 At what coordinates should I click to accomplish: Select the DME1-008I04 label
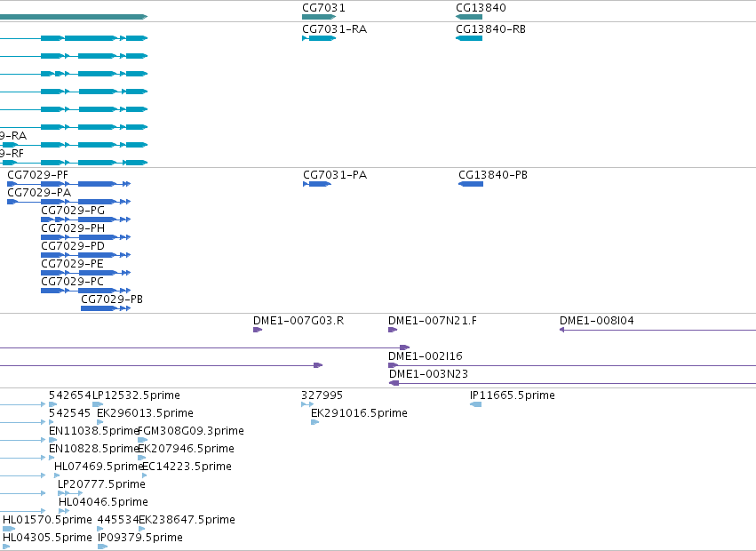click(x=597, y=321)
